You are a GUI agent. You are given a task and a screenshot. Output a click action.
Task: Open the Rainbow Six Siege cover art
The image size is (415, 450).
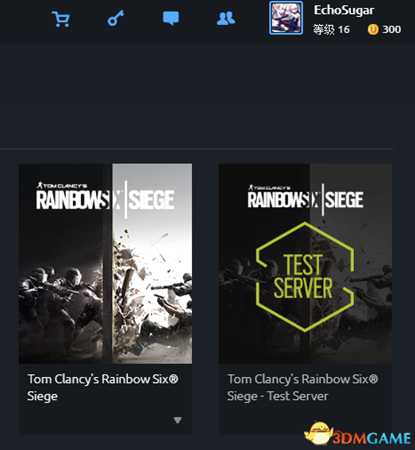[x=105, y=263]
